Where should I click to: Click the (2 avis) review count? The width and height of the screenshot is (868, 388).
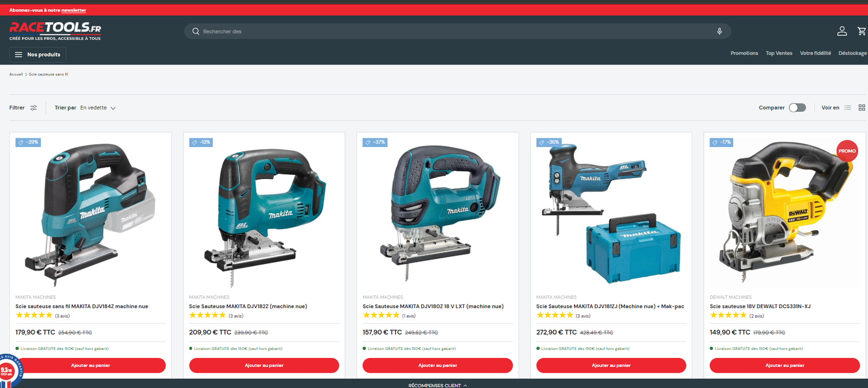point(756,316)
